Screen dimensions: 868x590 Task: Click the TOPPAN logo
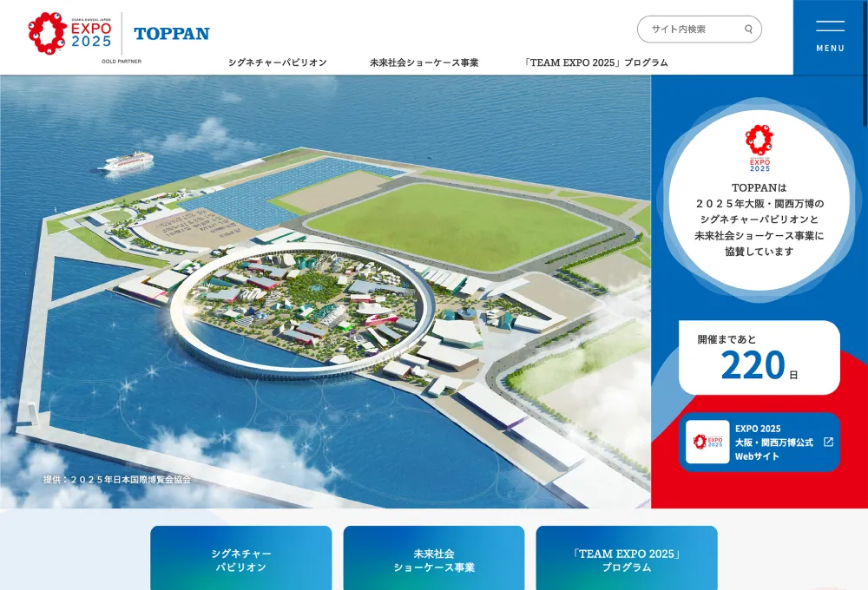(172, 34)
